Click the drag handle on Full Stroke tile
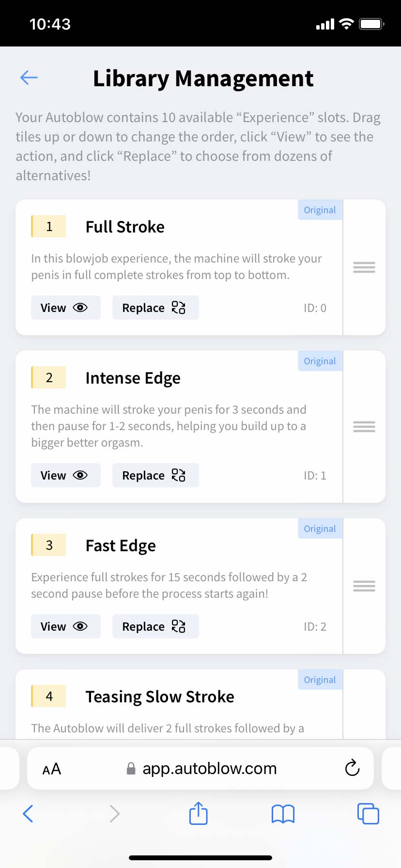Viewport: 401px width, 868px height. tap(364, 267)
